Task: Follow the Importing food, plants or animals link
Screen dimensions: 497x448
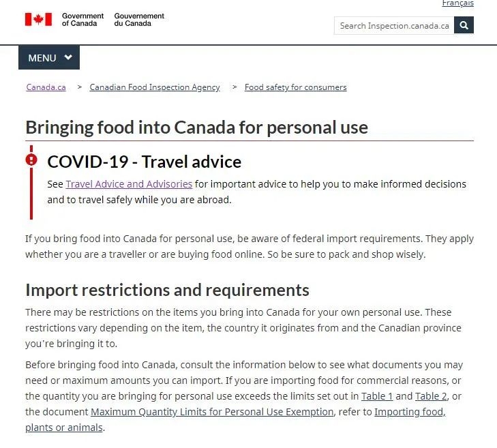Action: [x=410, y=412]
